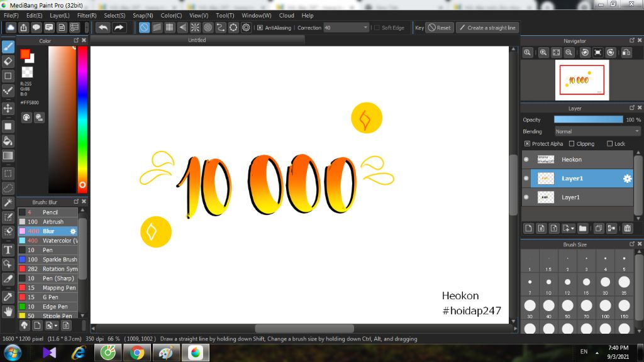The image size is (644, 362).
Task: Open snap settings gear icon
Action: click(246, 28)
